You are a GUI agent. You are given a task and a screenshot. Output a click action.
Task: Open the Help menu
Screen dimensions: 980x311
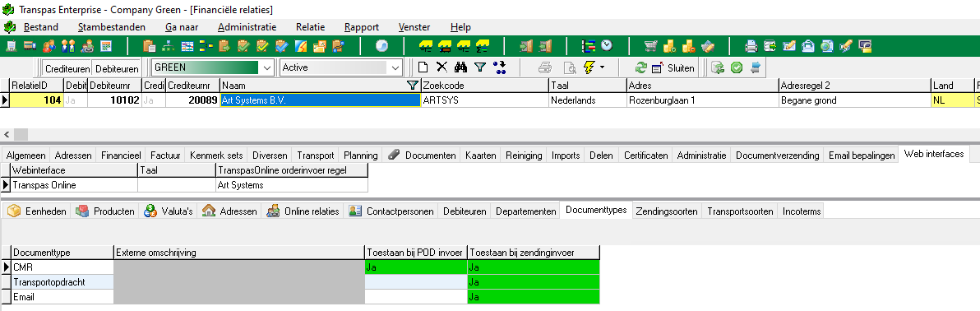(460, 27)
